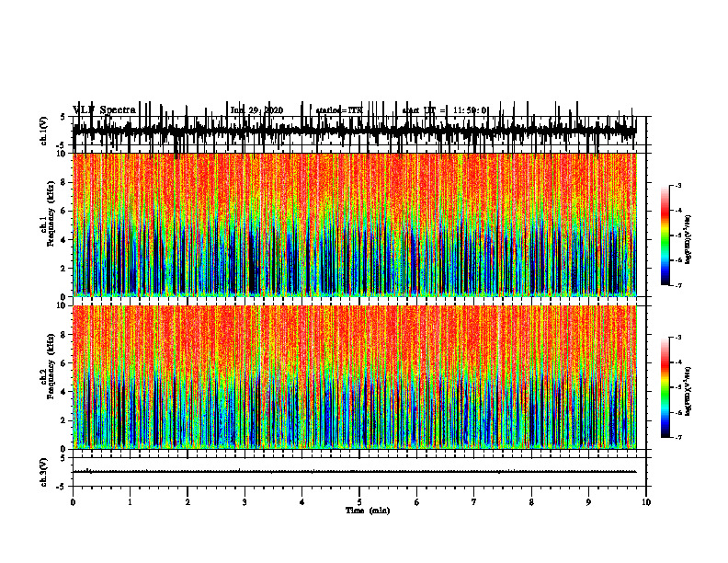
Task: Click the ch.2 spectrogram color scale bar
Action: (x=665, y=387)
